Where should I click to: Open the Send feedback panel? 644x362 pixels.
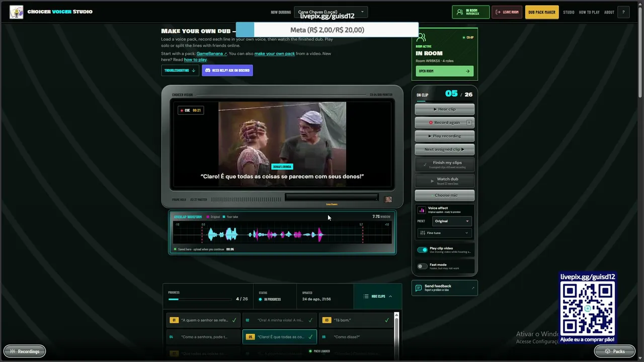click(445, 288)
